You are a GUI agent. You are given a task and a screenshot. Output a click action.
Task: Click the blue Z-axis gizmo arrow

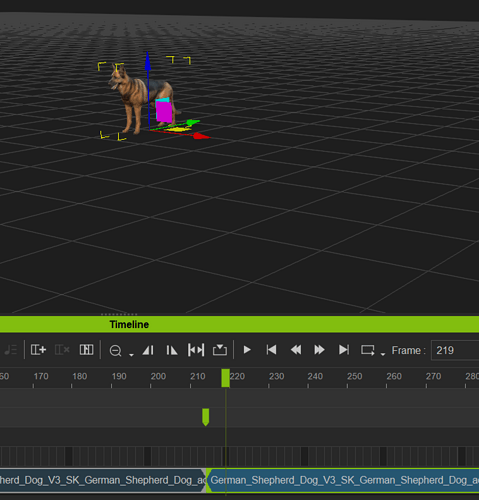[x=148, y=62]
